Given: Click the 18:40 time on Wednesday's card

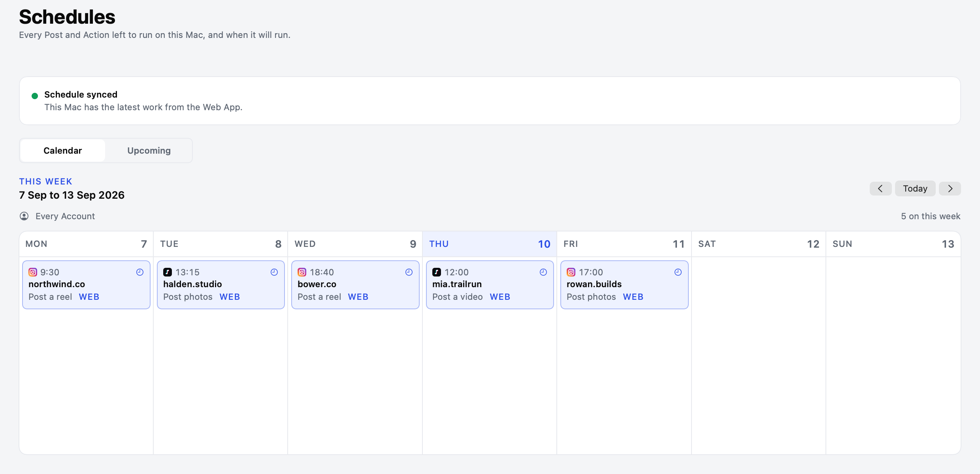Looking at the screenshot, I should 322,272.
